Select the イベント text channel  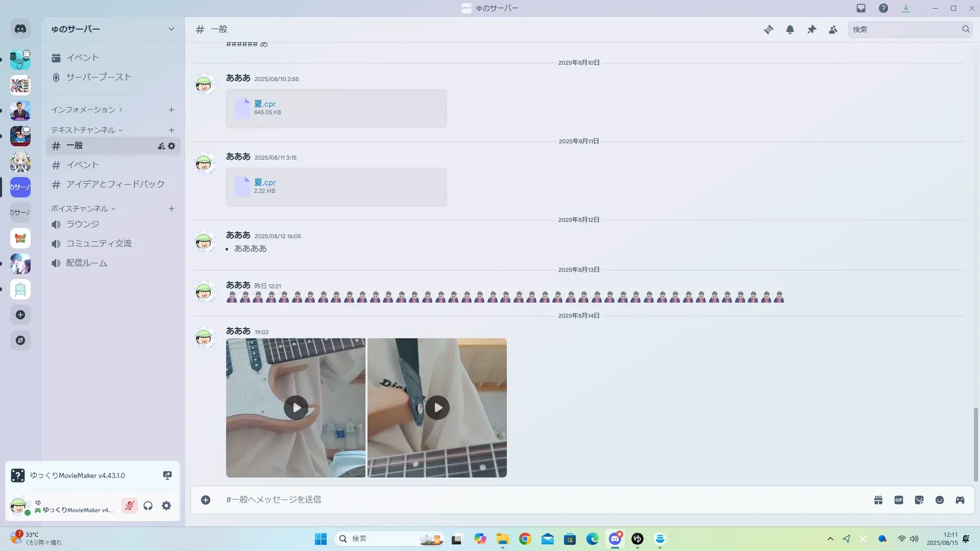82,165
